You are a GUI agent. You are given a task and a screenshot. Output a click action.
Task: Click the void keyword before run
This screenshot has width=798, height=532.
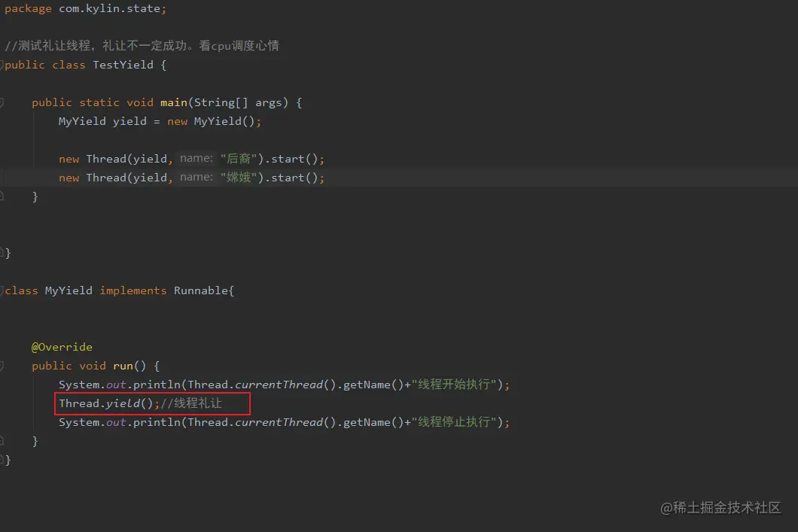[x=92, y=366]
